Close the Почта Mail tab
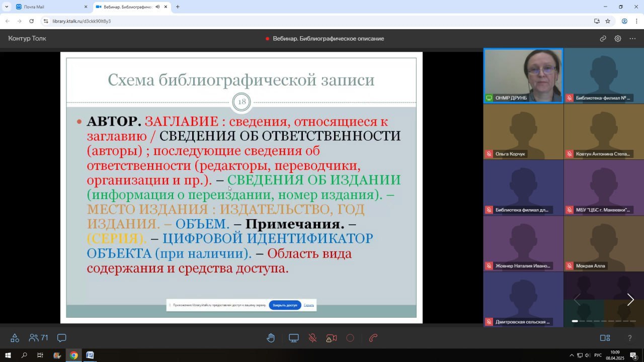 pyautogui.click(x=86, y=7)
